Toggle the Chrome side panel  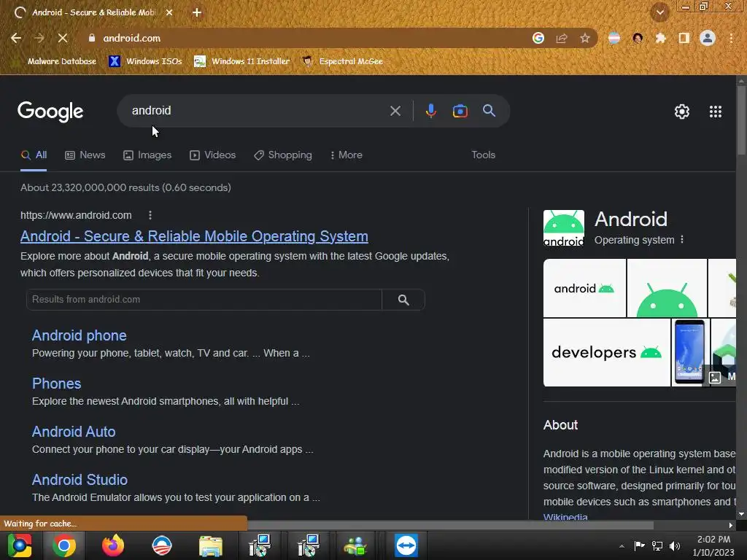[x=684, y=38]
